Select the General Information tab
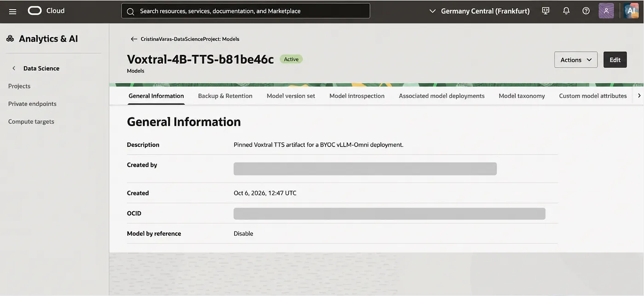Image resolution: width=644 pixels, height=296 pixels. [156, 96]
